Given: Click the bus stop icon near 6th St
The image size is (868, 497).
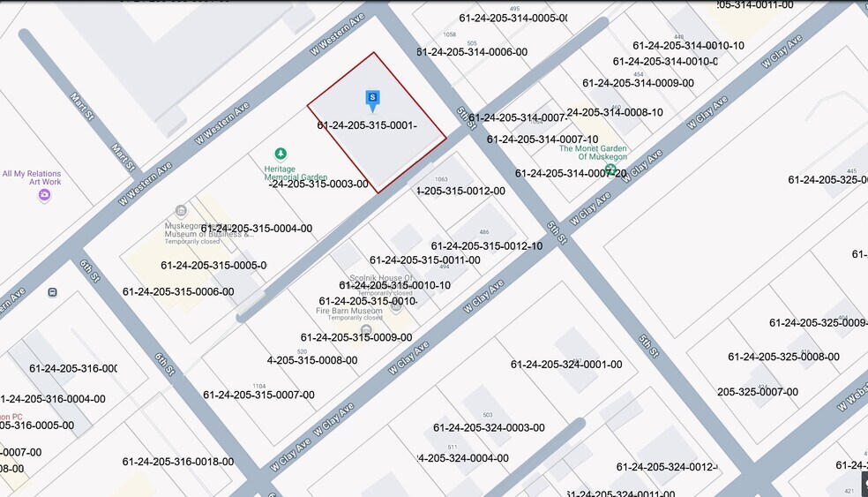Looking at the screenshot, I should 53,292.
